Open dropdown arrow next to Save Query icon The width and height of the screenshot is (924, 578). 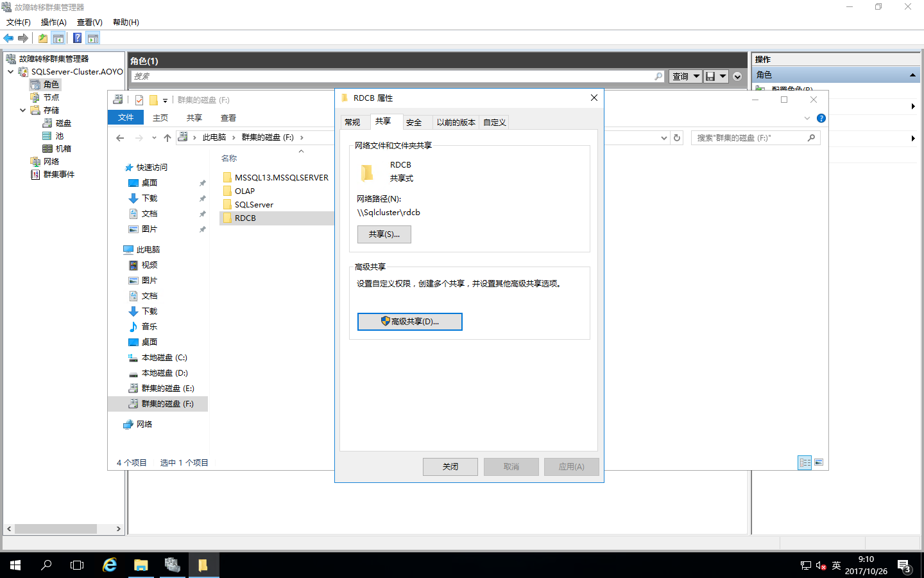(x=723, y=76)
